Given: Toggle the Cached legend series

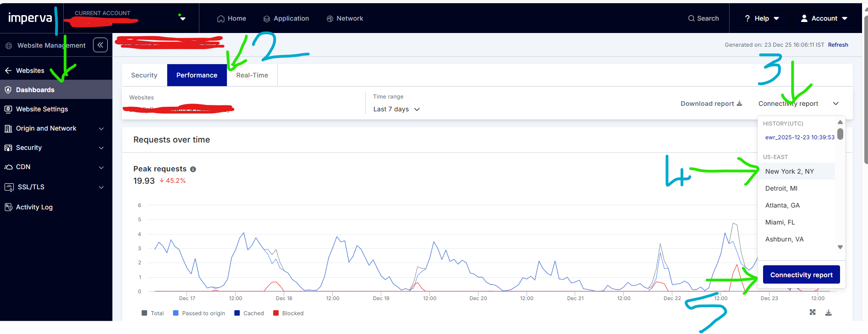Looking at the screenshot, I should click(x=249, y=313).
